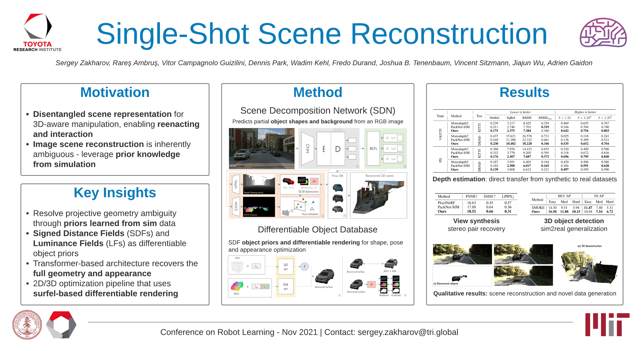This screenshot has width=644, height=351.
Task: Click the Key Insights heading
Action: tap(115, 193)
